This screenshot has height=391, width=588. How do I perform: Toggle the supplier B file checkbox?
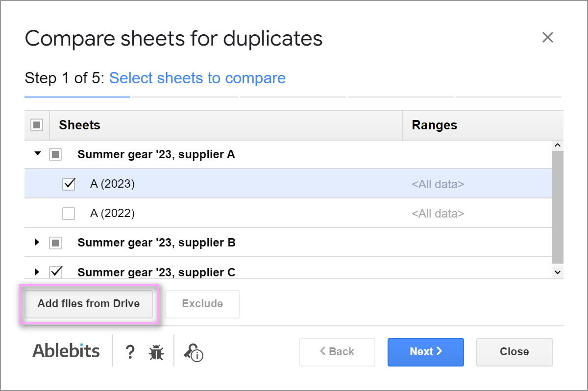[55, 243]
